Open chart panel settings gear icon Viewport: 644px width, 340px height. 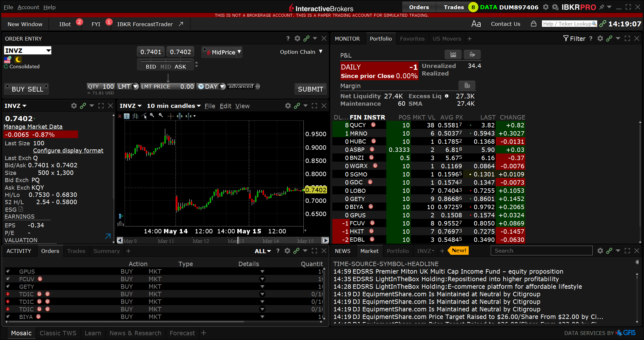pyautogui.click(x=288, y=106)
